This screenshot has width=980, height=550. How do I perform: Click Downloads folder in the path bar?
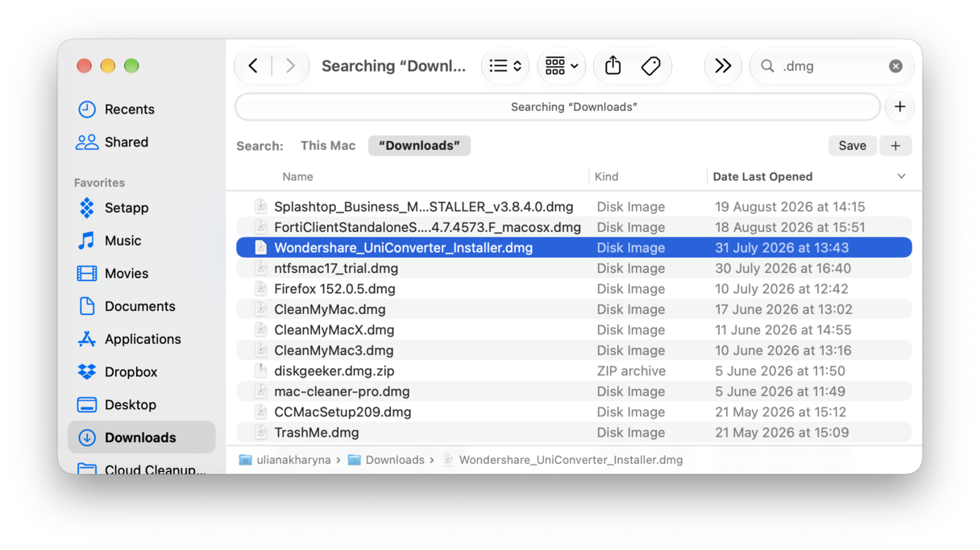(x=386, y=460)
